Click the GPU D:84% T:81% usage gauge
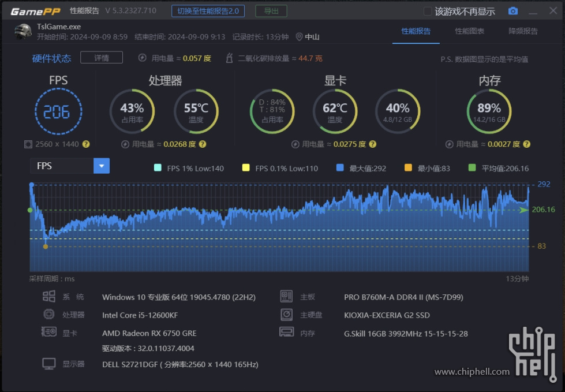 coord(272,111)
